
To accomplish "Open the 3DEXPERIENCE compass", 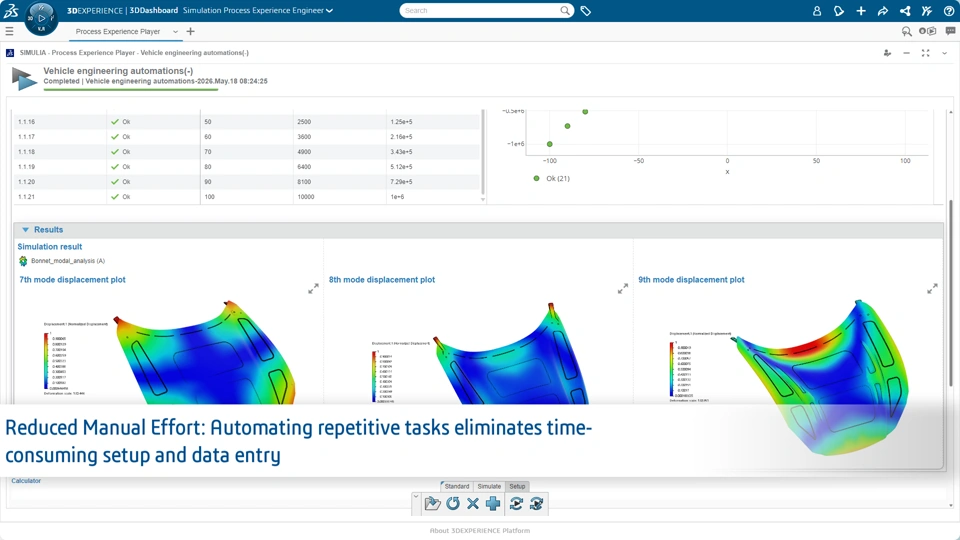I will 41,18.
